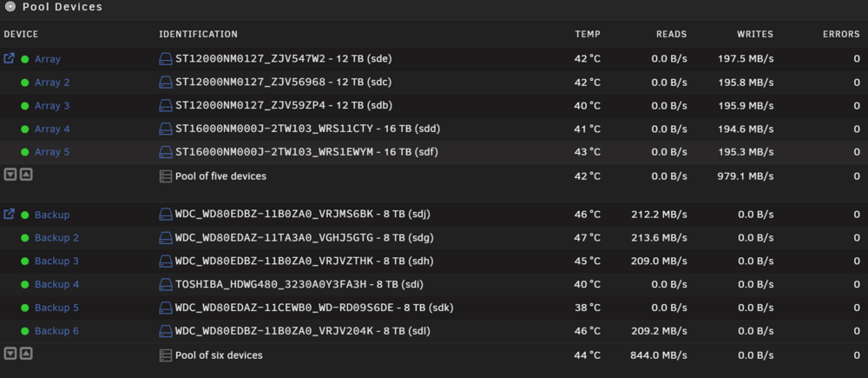This screenshot has width=868, height=378.
Task: Click the disk icon beside ST12000NM0127_ZJV59ZP4
Action: 166,105
